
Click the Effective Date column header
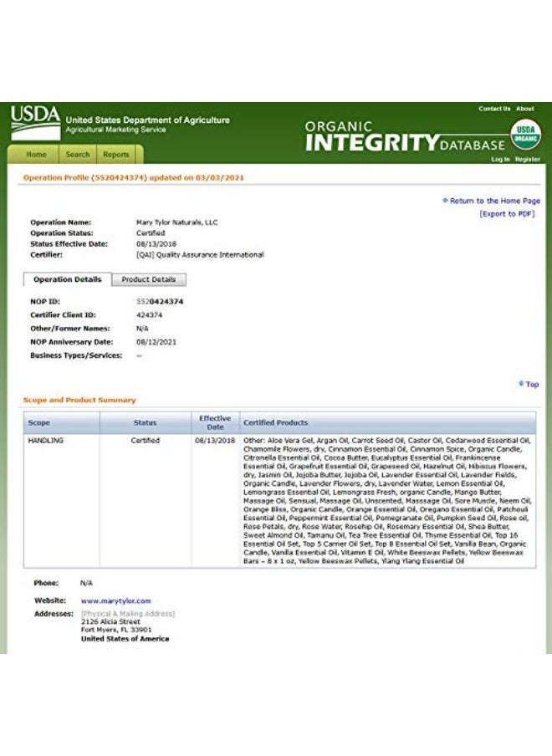[215, 423]
